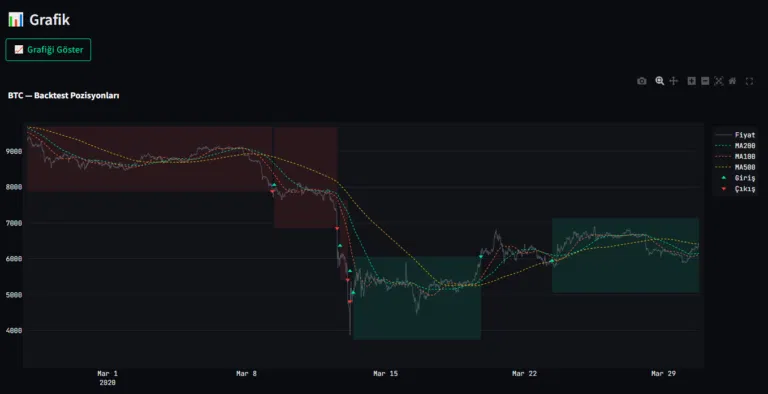This screenshot has height=394, width=768.
Task: Click the 5000 y-axis label
Action: [14, 295]
